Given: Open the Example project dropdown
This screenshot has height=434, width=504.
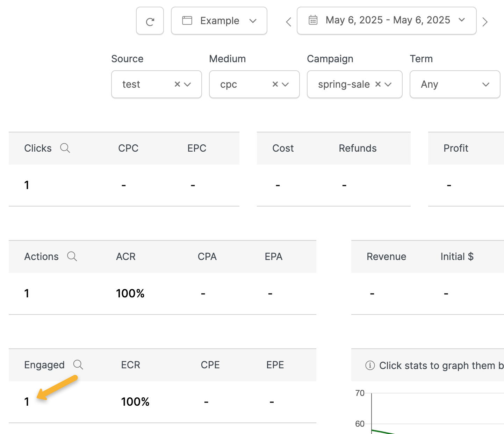Looking at the screenshot, I should (219, 21).
